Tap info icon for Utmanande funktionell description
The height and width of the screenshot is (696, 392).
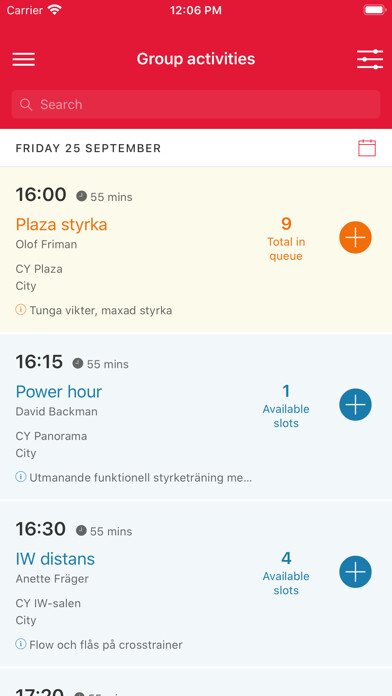click(20, 477)
